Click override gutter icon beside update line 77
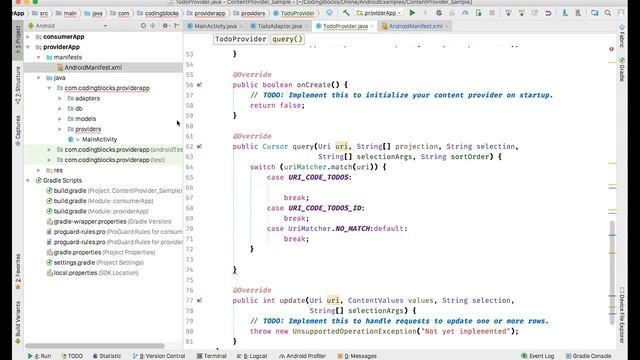Viewport: 640px width, 360px height. coord(199,300)
